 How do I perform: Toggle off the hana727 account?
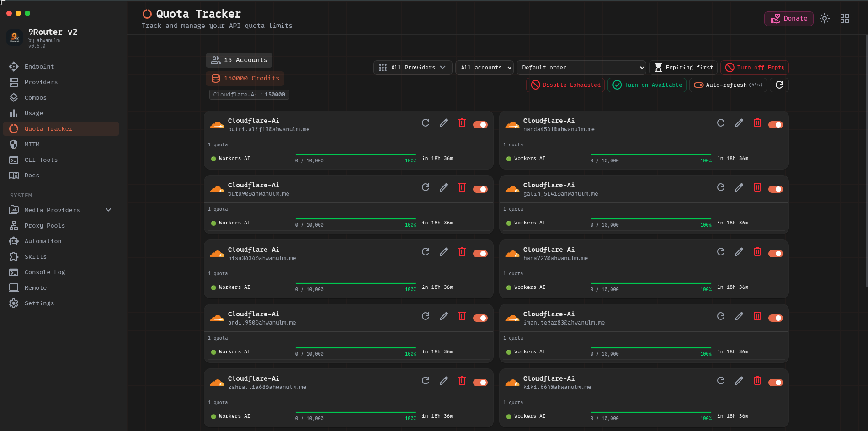(776, 254)
